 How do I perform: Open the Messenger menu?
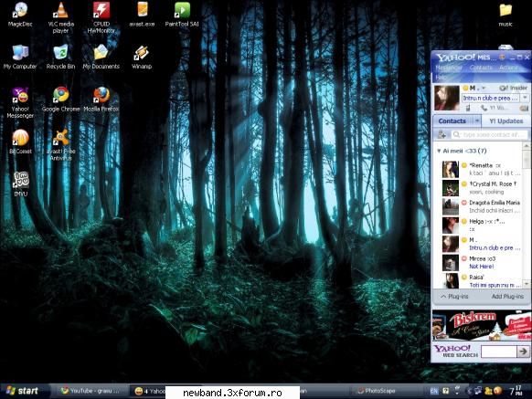pyautogui.click(x=449, y=68)
